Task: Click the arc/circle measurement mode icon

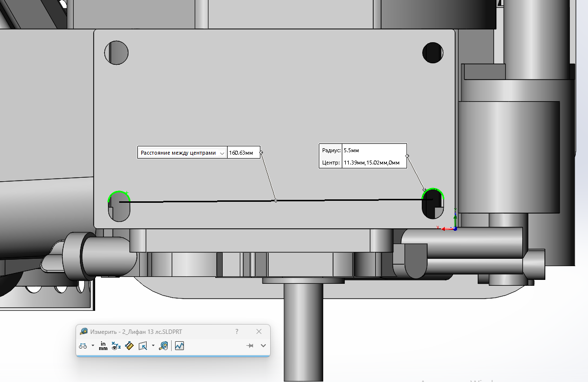Action: pyautogui.click(x=82, y=346)
